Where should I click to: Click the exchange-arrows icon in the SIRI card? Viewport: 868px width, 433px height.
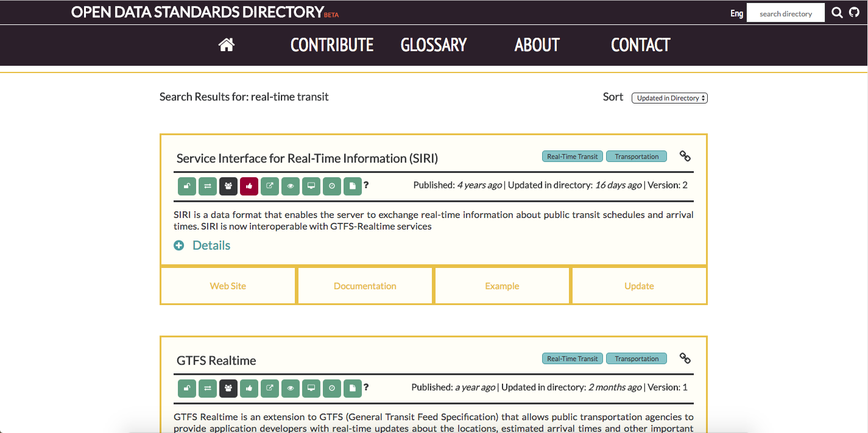[208, 186]
